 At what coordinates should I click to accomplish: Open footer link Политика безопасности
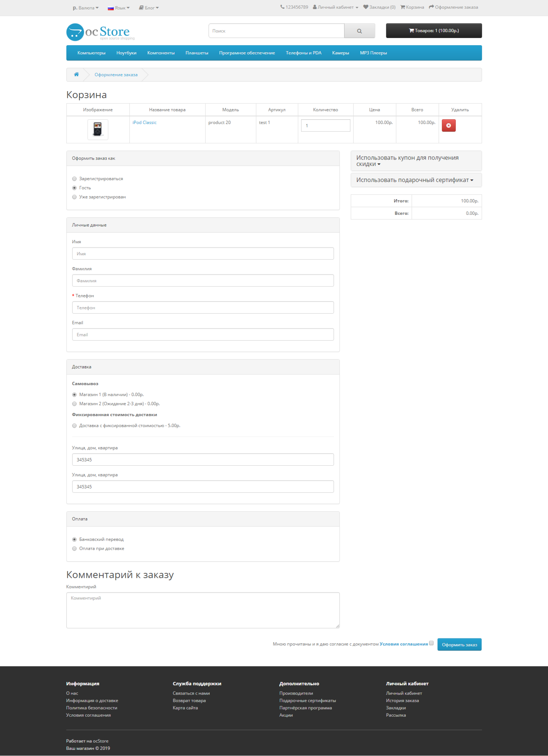point(92,708)
